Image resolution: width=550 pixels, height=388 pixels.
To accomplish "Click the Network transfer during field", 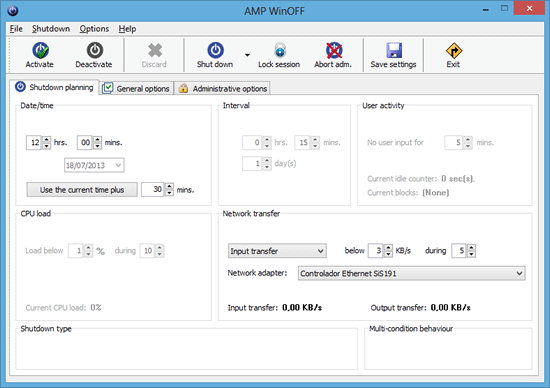I will (x=459, y=251).
